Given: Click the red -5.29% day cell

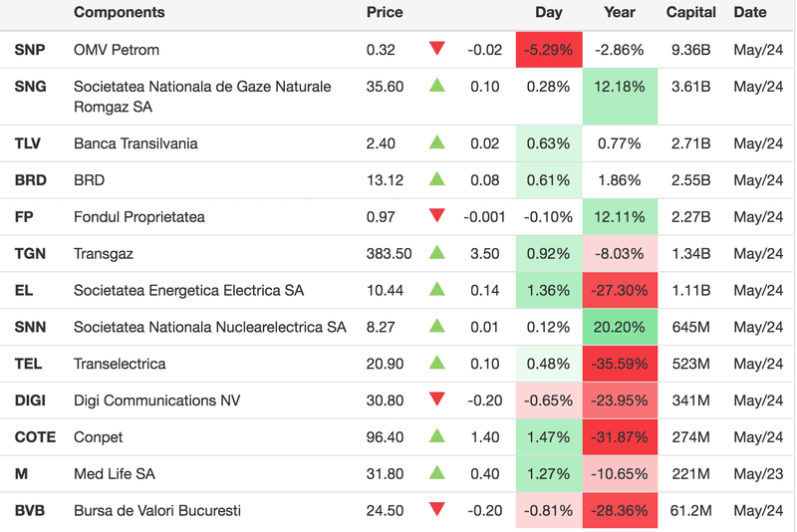Looking at the screenshot, I should point(548,50).
